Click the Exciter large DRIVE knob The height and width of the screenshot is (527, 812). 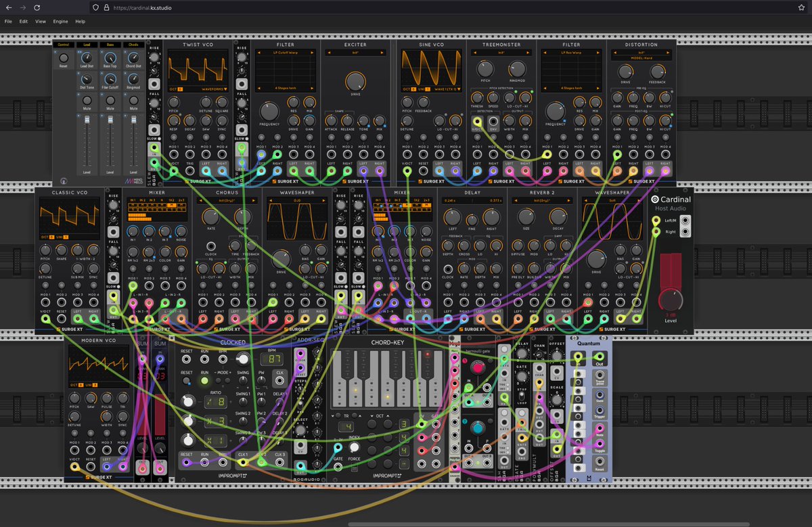(x=354, y=81)
